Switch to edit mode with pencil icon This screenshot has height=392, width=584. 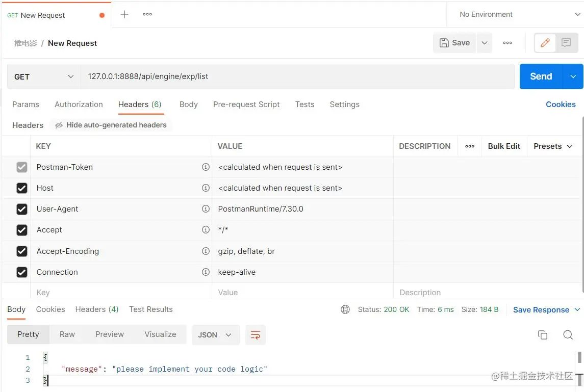tap(545, 43)
